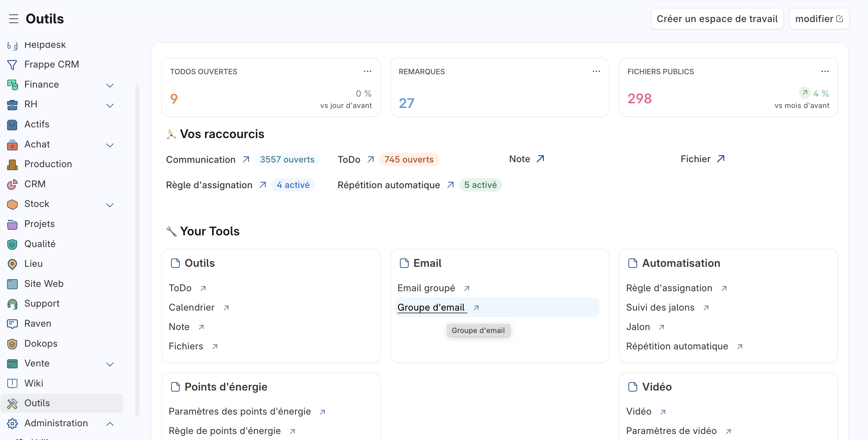Click the Créer un espace de travail button

tap(717, 18)
